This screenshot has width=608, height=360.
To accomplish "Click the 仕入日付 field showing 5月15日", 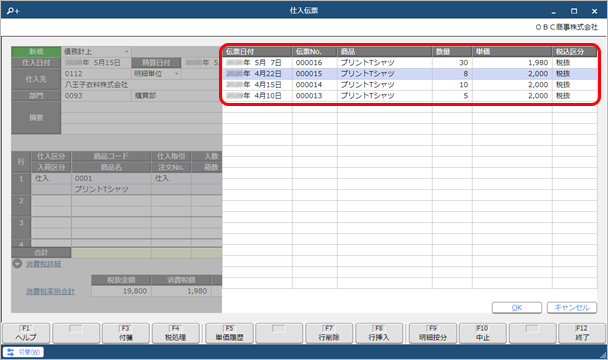I will pyautogui.click(x=96, y=63).
